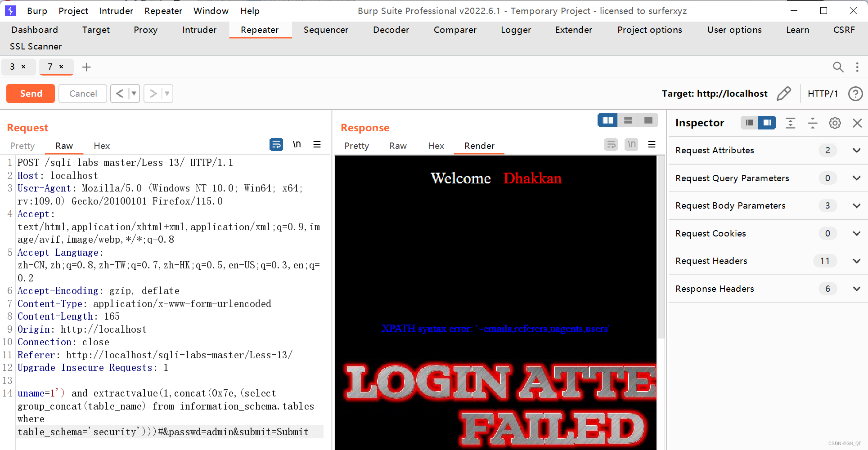868x450 pixels.
Task: Select Response Raw view
Action: click(x=398, y=146)
